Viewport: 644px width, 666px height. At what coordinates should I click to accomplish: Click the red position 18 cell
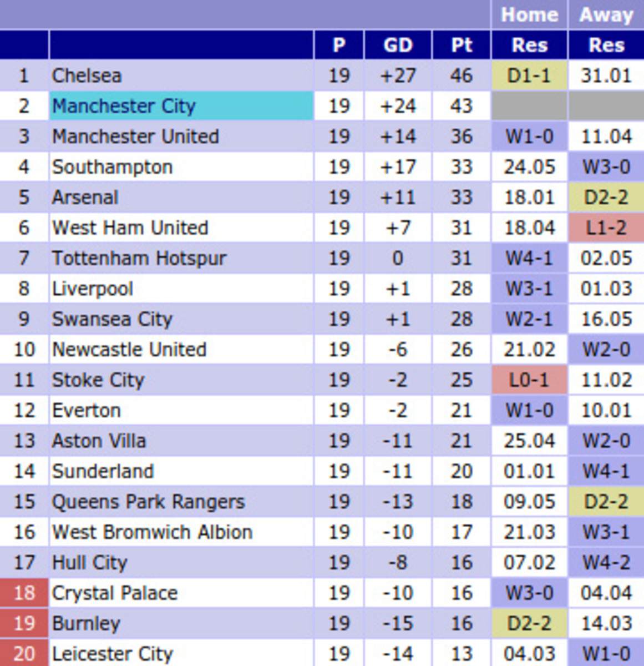pos(24,593)
